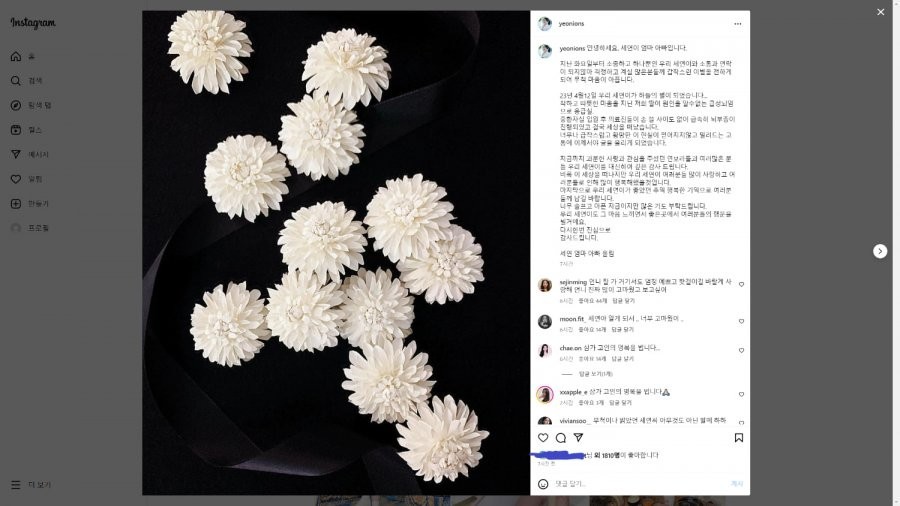Like chae.on's comment with small heart
The width and height of the screenshot is (900, 506).
pos(741,351)
